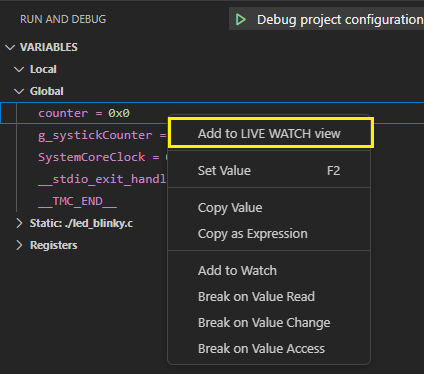Select the counter = 0x0 variable row
This screenshot has height=374, width=424.
click(x=212, y=113)
